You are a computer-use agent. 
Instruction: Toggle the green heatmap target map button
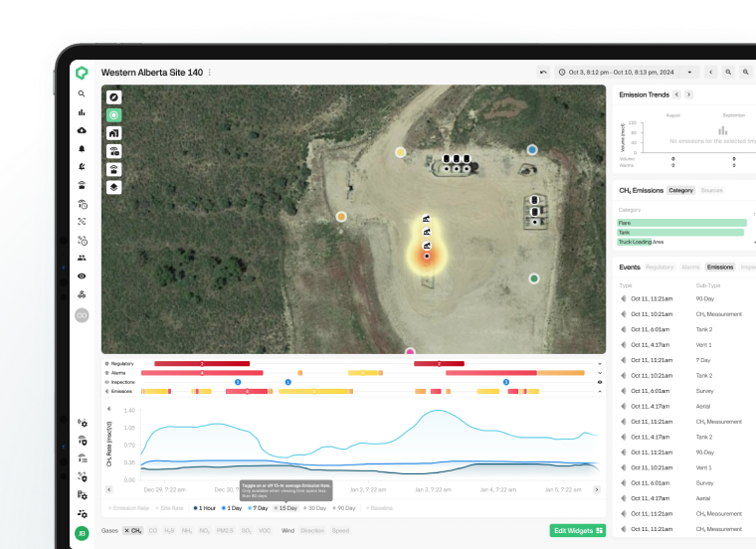113,115
